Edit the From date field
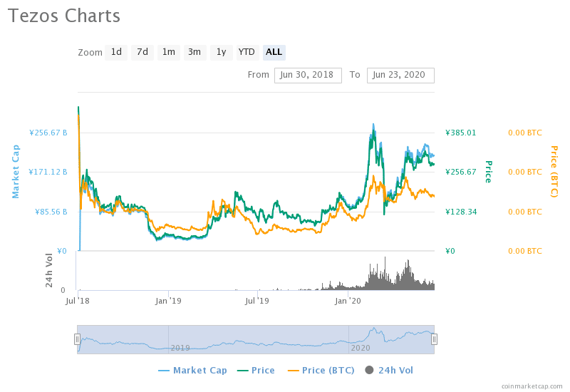 308,76
